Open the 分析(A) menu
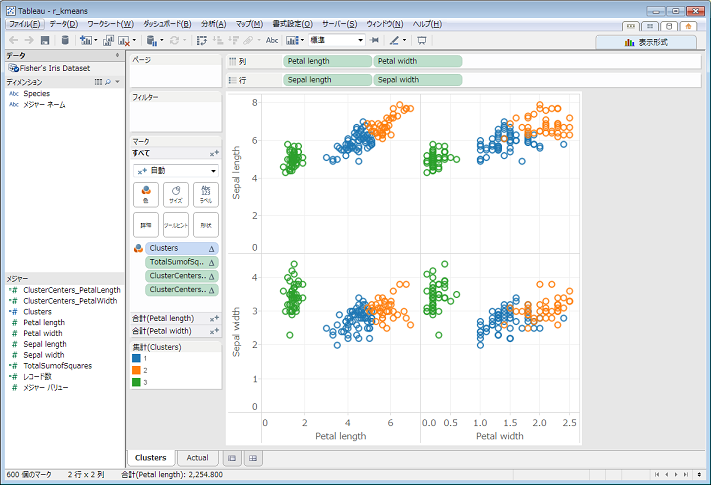The image size is (711, 485). click(x=214, y=24)
